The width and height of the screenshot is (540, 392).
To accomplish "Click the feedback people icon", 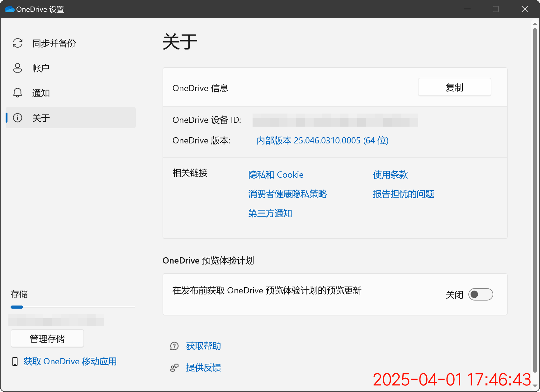I will pos(174,368).
